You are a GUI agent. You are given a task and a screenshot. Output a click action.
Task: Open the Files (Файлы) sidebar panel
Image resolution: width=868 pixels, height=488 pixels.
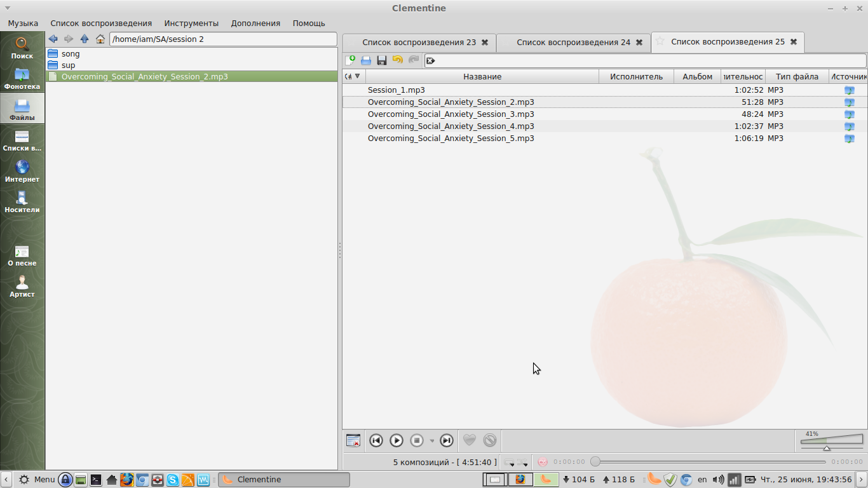click(x=22, y=108)
